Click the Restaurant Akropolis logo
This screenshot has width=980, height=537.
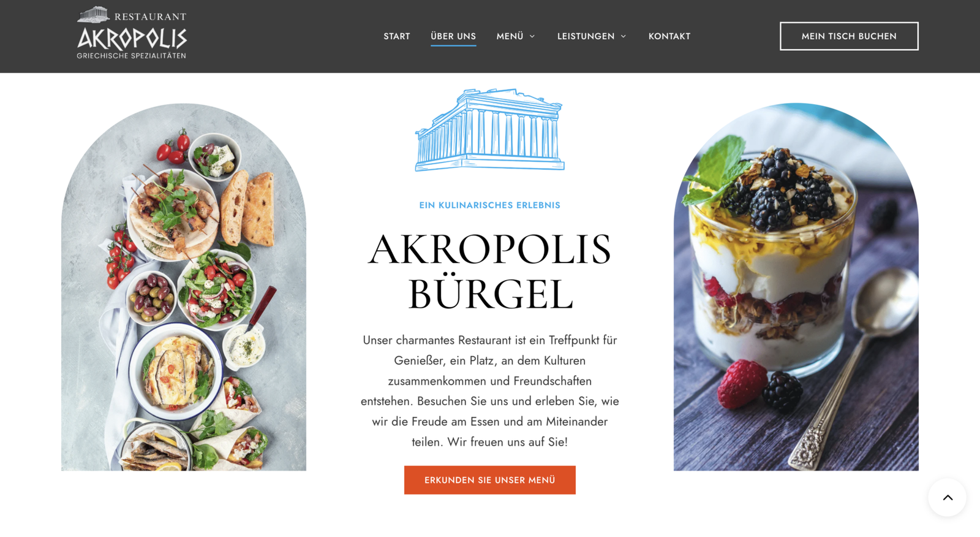pos(132,33)
